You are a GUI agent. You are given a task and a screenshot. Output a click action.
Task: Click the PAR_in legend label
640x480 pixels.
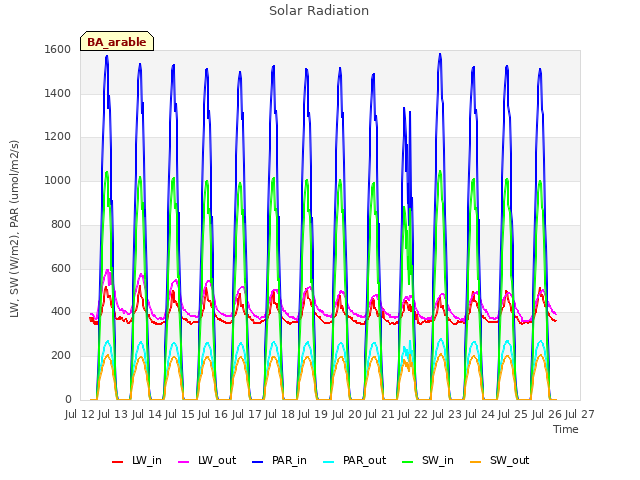pos(289,460)
